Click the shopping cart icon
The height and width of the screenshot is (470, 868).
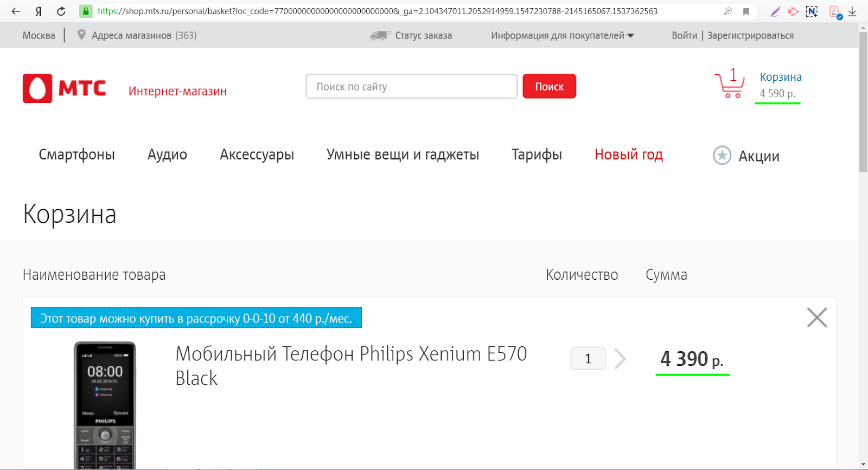tap(729, 85)
